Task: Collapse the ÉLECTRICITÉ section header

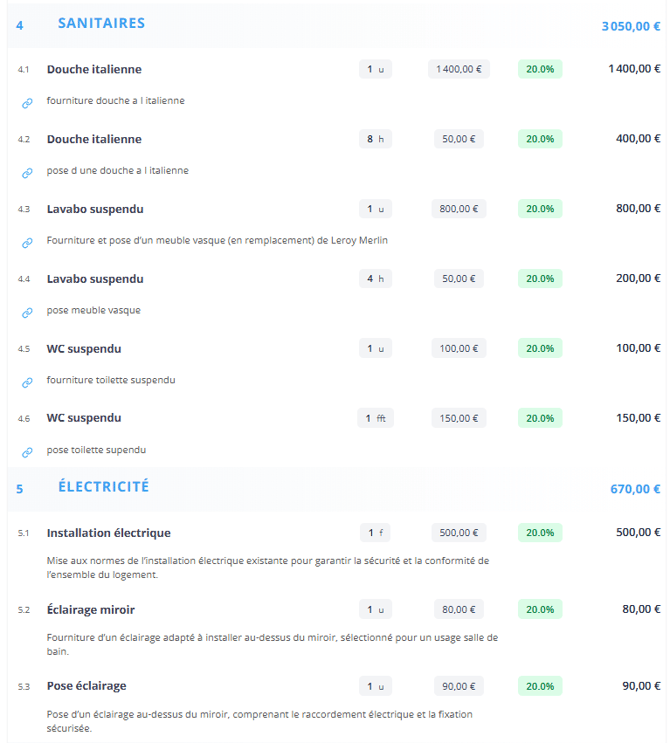Action: point(103,487)
